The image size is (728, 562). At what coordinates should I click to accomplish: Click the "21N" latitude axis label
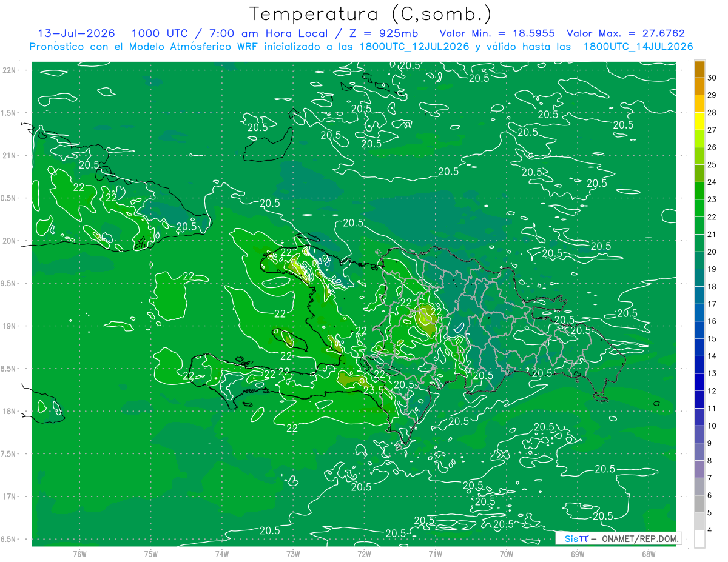point(9,155)
